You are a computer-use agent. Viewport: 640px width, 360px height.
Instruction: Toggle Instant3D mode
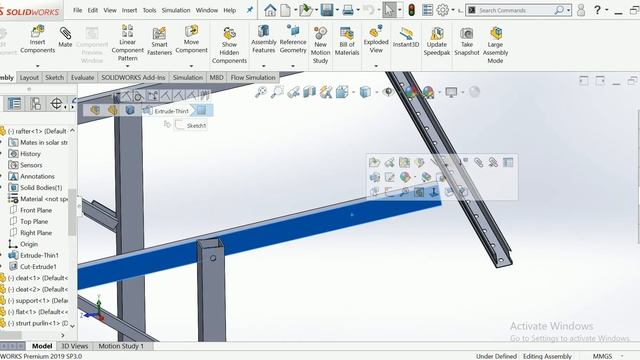(x=406, y=37)
